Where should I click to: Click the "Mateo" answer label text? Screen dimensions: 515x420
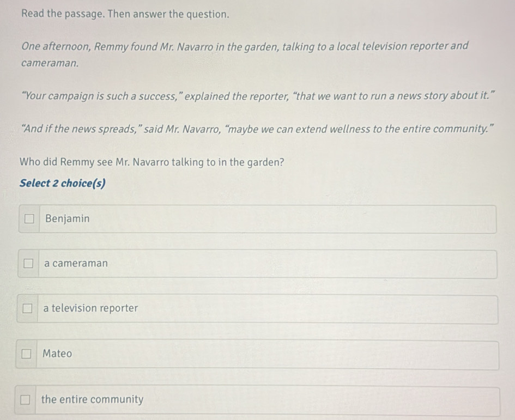57,354
